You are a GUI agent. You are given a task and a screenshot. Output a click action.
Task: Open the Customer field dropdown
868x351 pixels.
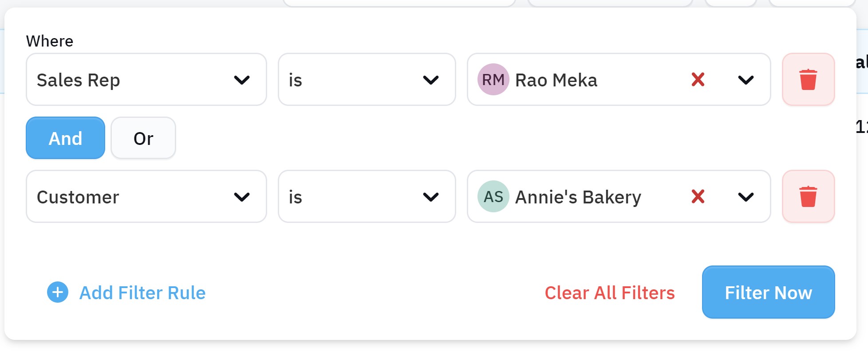click(x=146, y=197)
